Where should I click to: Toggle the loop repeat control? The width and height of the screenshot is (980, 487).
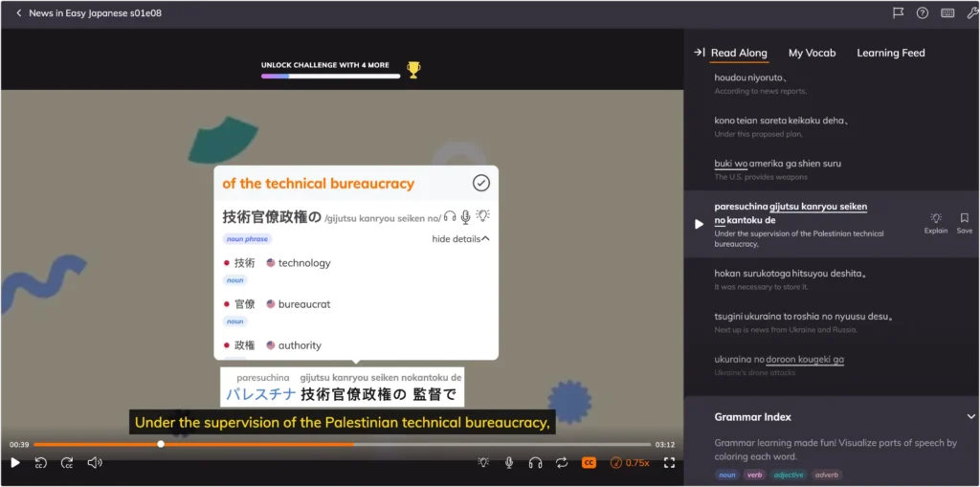pos(562,463)
